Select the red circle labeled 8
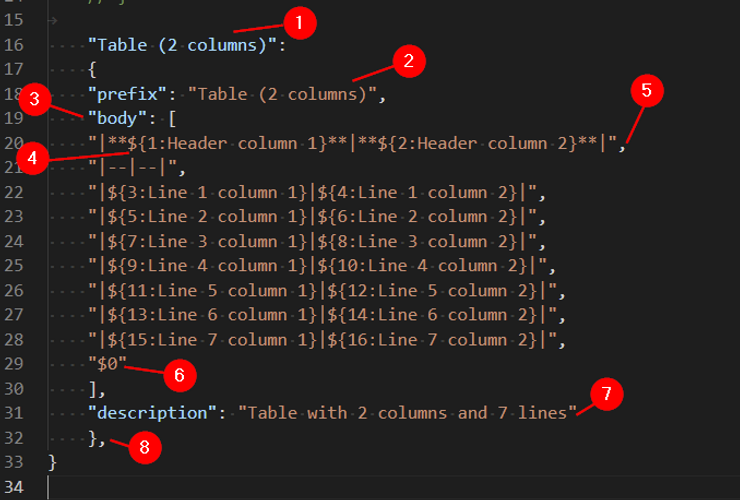This screenshot has width=740, height=500. point(144,447)
